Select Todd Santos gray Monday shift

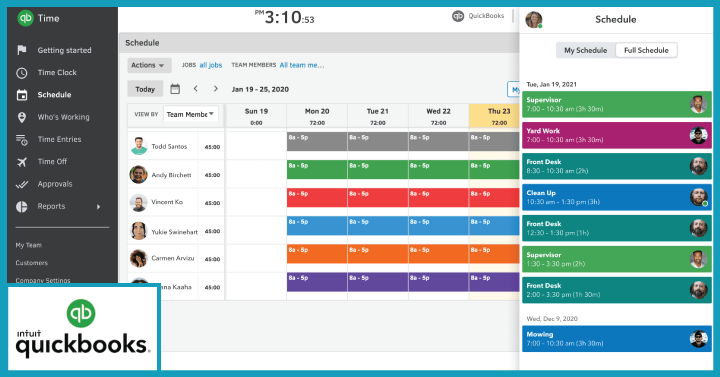point(317,141)
